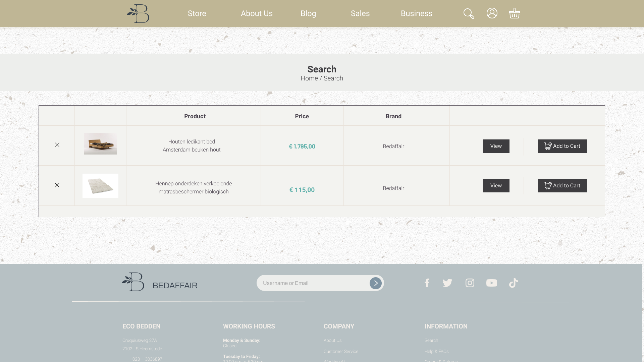
Task: Remove Houten ledikant bed row
Action: click(x=57, y=145)
